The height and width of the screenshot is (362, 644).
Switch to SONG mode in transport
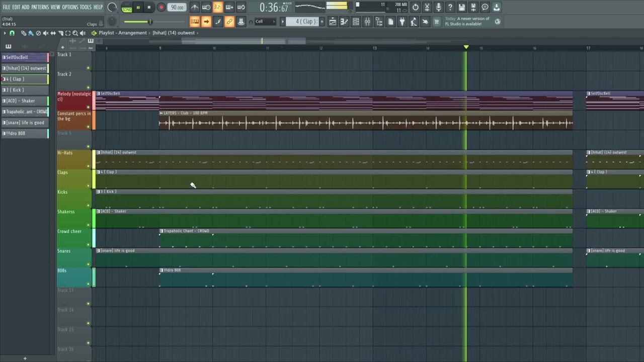[x=127, y=10]
